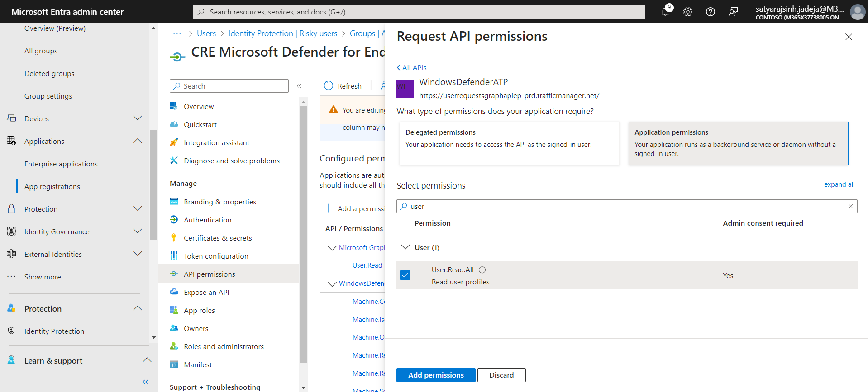868x392 pixels.
Task: Click the Overview (Preview) sidebar item
Action: (55, 28)
